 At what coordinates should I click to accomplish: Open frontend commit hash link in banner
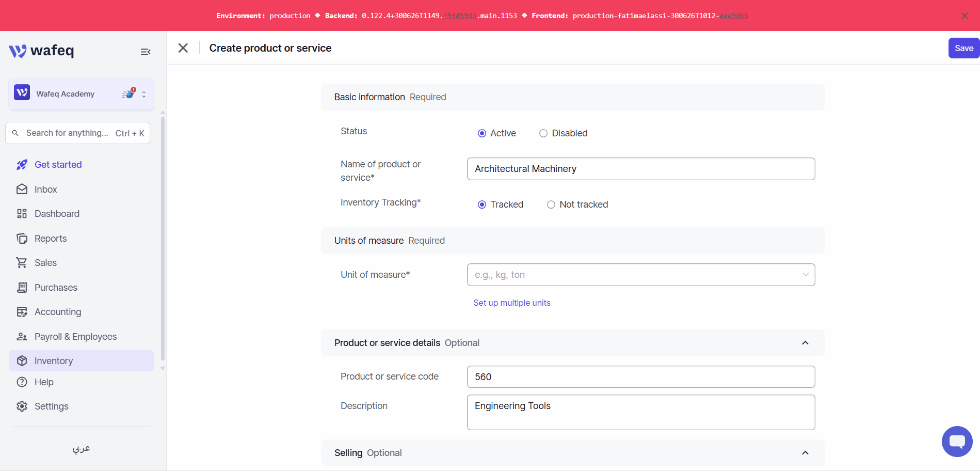coord(734,16)
